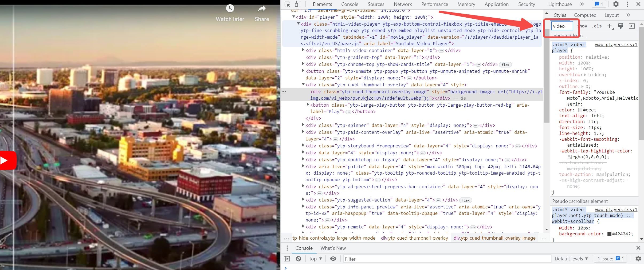This screenshot has width=644, height=270.
Task: Toggle the computed styles sidebar icon
Action: pyautogui.click(x=632, y=26)
